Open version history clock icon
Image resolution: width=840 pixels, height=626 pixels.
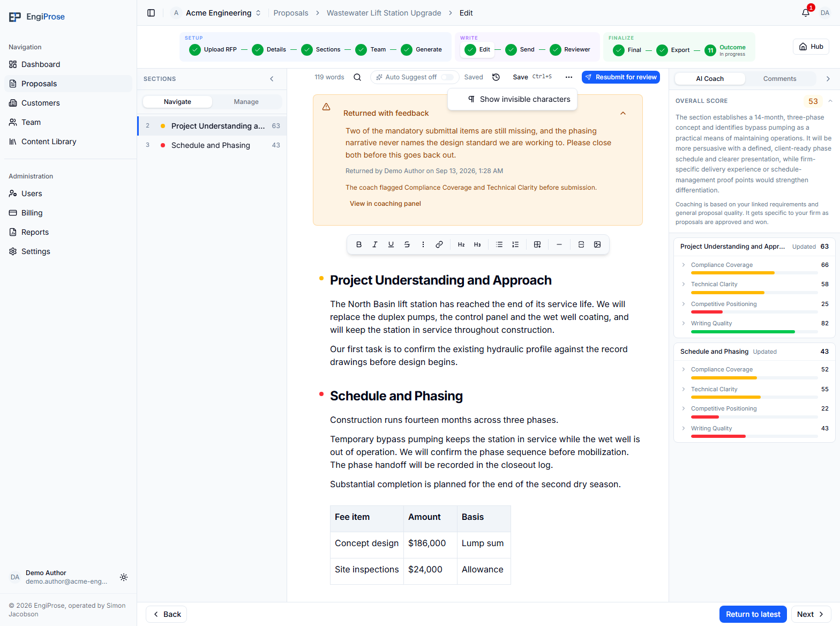(x=496, y=77)
